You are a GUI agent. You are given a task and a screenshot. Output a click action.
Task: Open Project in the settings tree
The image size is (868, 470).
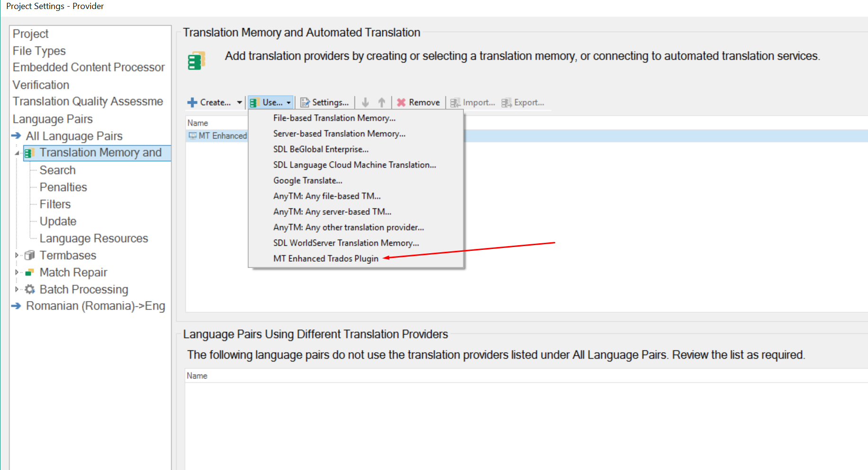30,34
